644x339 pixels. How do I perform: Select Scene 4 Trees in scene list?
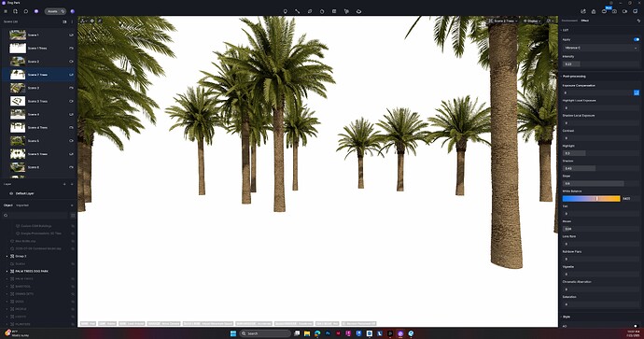[37, 127]
